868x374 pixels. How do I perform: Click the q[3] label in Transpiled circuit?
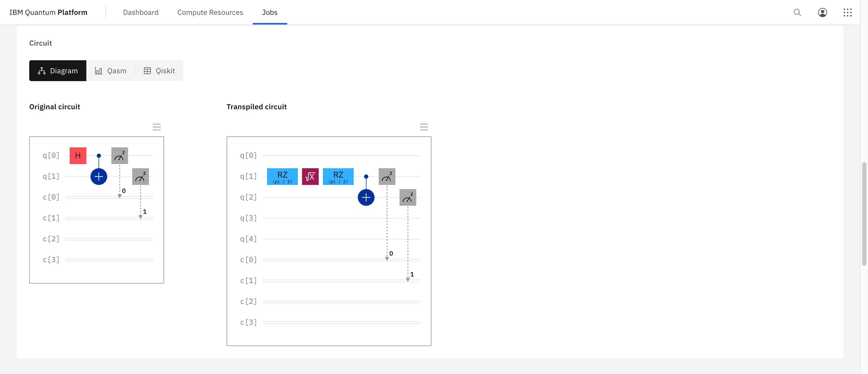248,218
